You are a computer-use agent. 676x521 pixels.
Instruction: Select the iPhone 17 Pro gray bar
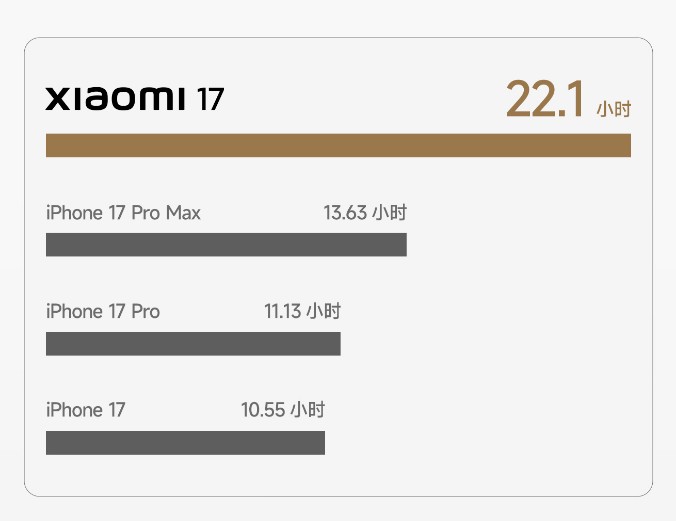coord(193,343)
